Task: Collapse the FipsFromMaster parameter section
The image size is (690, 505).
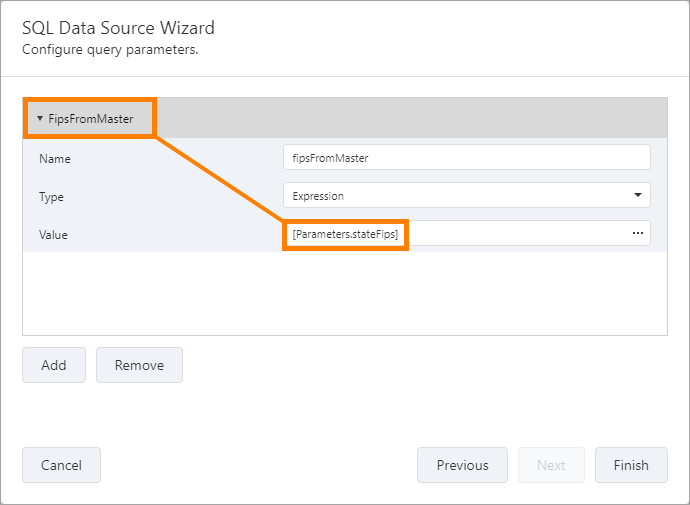Action: coord(40,118)
